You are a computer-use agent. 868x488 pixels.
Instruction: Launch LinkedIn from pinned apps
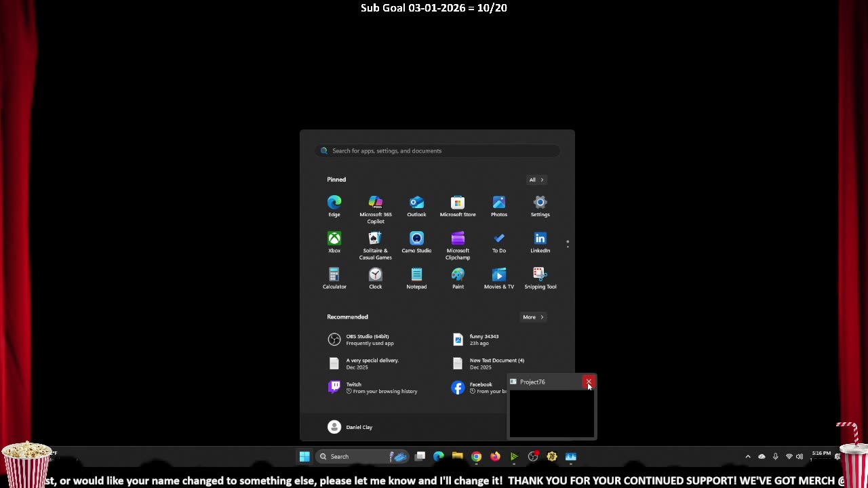pyautogui.click(x=540, y=242)
